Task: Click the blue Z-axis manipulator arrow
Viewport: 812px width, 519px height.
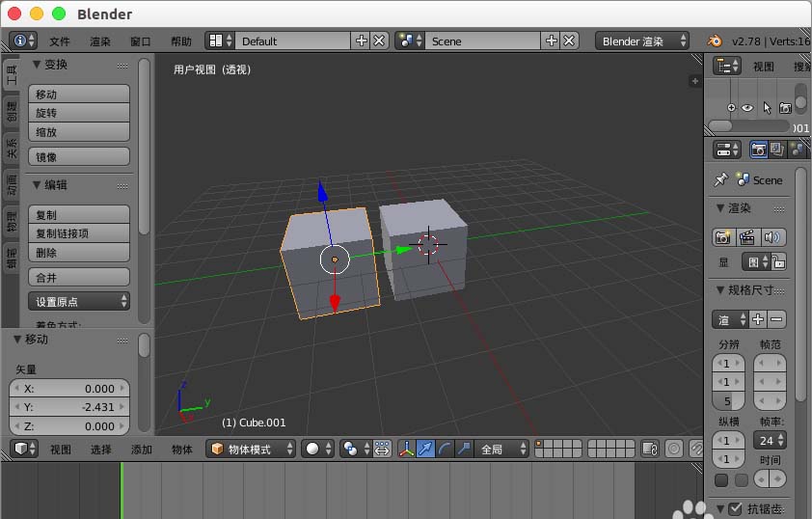Action: [x=322, y=191]
